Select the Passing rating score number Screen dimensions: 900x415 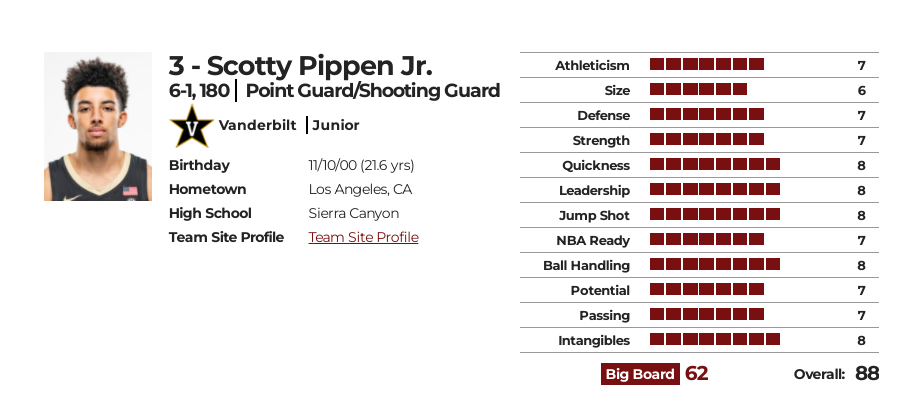point(861,316)
